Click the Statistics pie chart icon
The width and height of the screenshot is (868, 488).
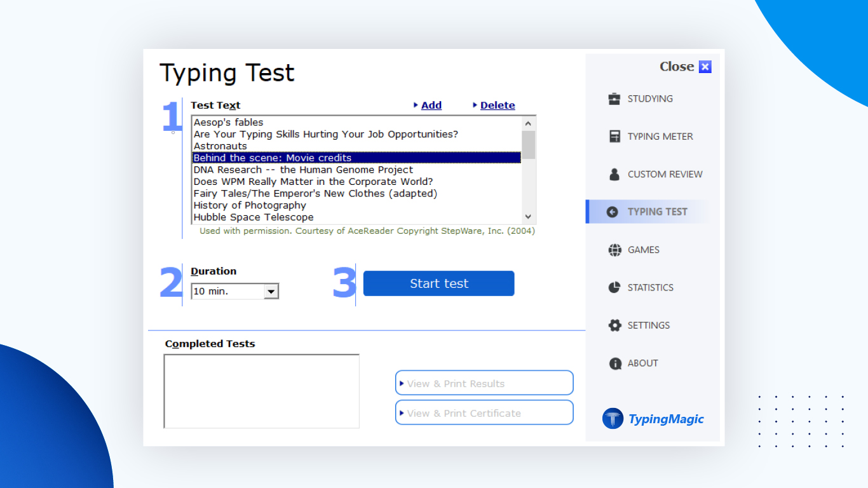614,287
